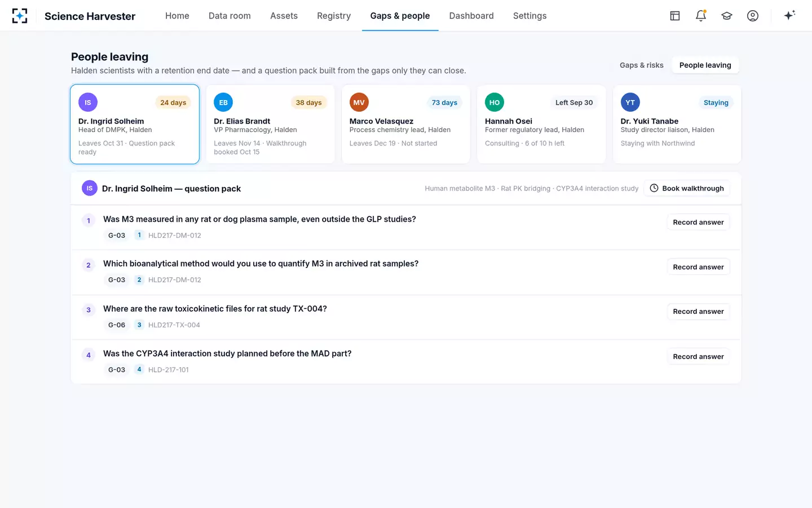
Task: Record answer for CYP3A4 interaction study question
Action: (698, 357)
